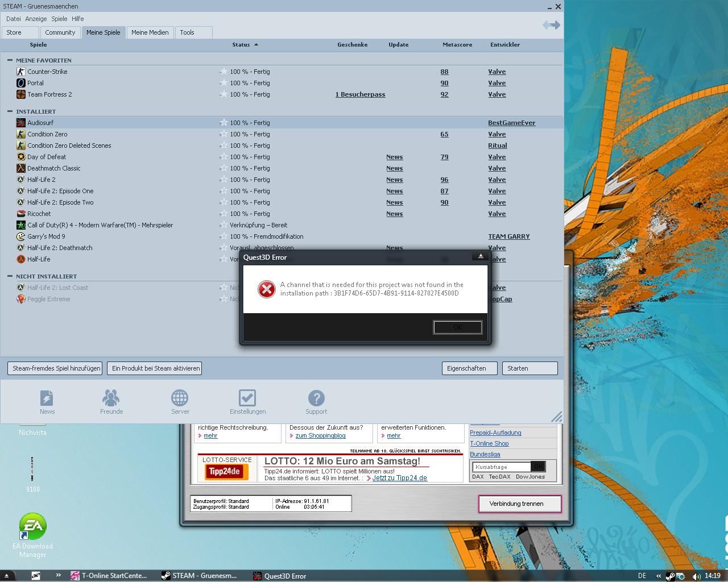This screenshot has height=582, width=728.
Task: Toggle favorite star for Team Fortress 2
Action: click(x=224, y=94)
